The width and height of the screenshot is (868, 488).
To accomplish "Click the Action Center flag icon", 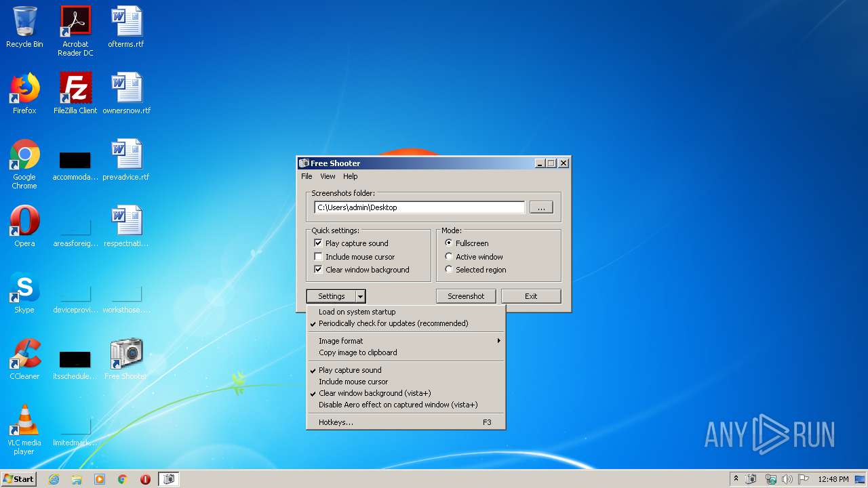I will tap(804, 479).
